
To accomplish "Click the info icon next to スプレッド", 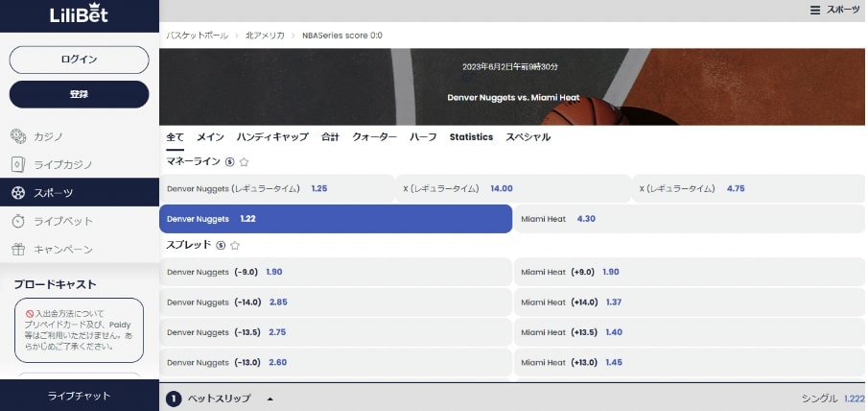I will [221, 245].
